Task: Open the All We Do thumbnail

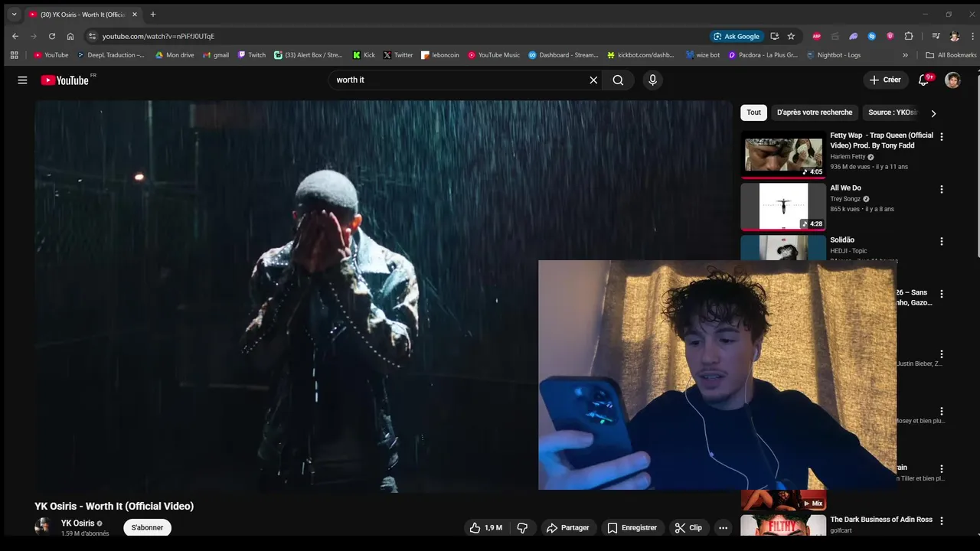Action: (x=783, y=207)
